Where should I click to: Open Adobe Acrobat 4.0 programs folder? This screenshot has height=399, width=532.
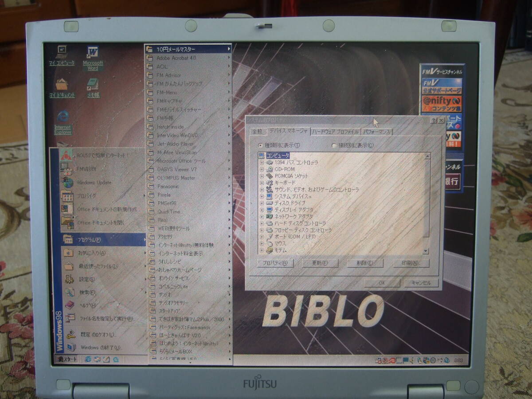(188, 58)
